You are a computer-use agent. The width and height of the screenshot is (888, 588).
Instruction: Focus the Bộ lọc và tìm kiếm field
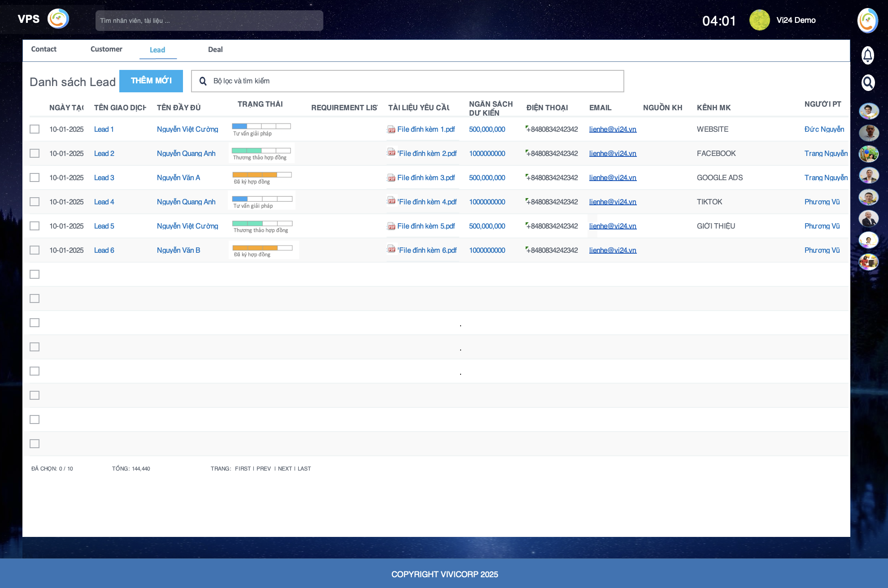point(407,81)
